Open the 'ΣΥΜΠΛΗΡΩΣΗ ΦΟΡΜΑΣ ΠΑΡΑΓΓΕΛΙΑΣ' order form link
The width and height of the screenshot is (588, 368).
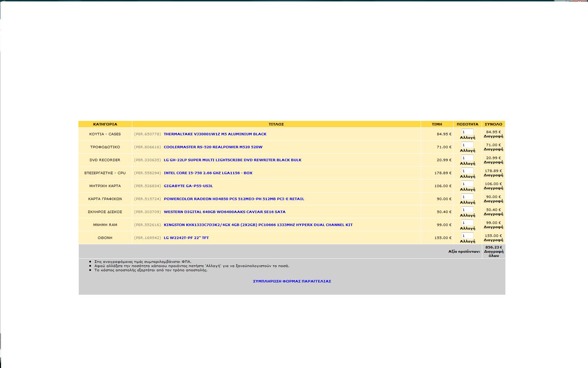click(292, 281)
